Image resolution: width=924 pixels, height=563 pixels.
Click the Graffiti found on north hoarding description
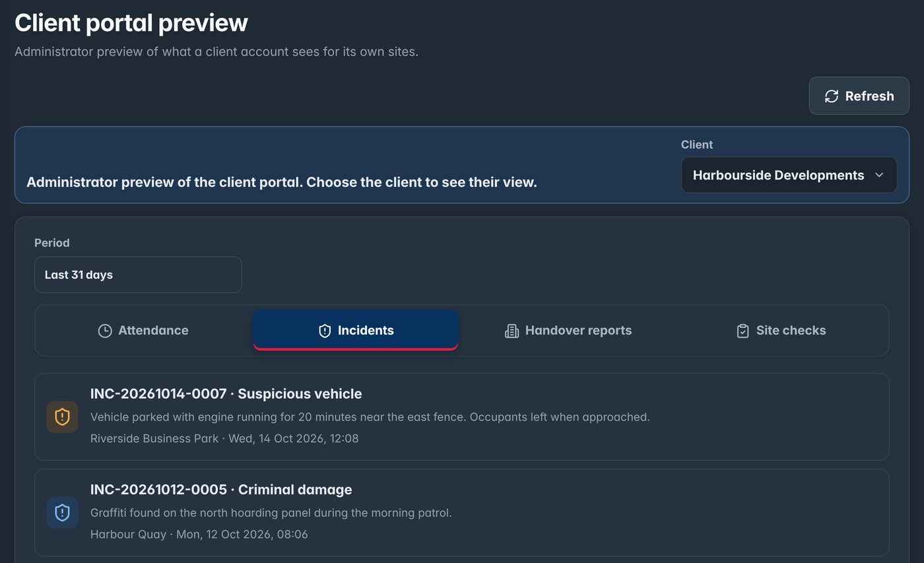[271, 513]
